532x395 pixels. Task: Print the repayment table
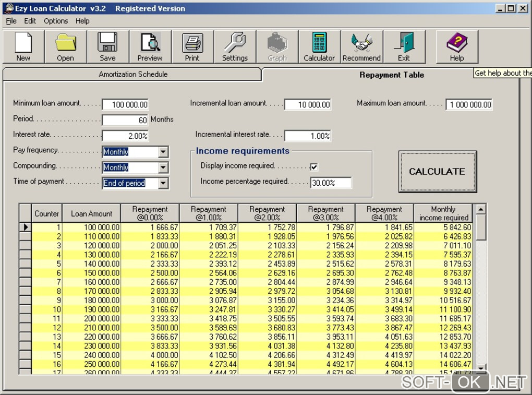(x=192, y=46)
